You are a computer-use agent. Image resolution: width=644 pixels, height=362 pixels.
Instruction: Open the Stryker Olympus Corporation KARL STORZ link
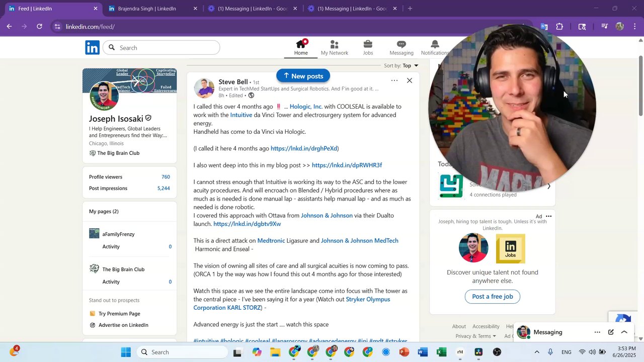tap(292, 303)
